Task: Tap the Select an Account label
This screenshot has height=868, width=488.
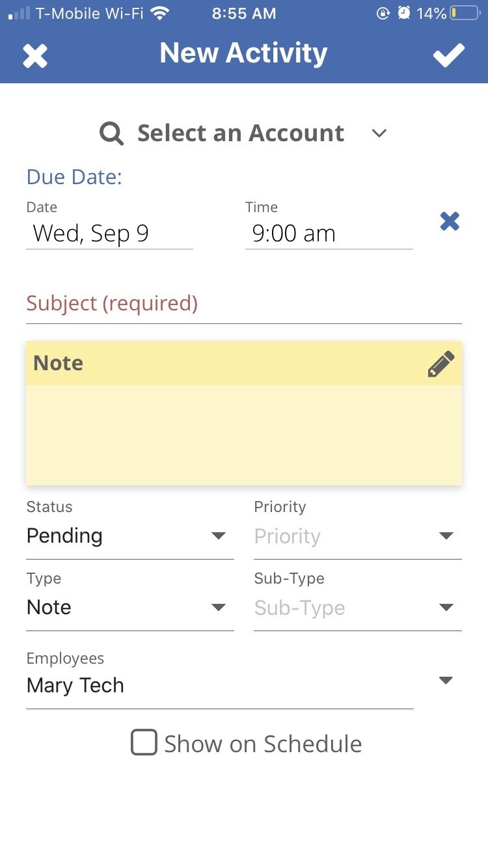Action: tap(241, 133)
